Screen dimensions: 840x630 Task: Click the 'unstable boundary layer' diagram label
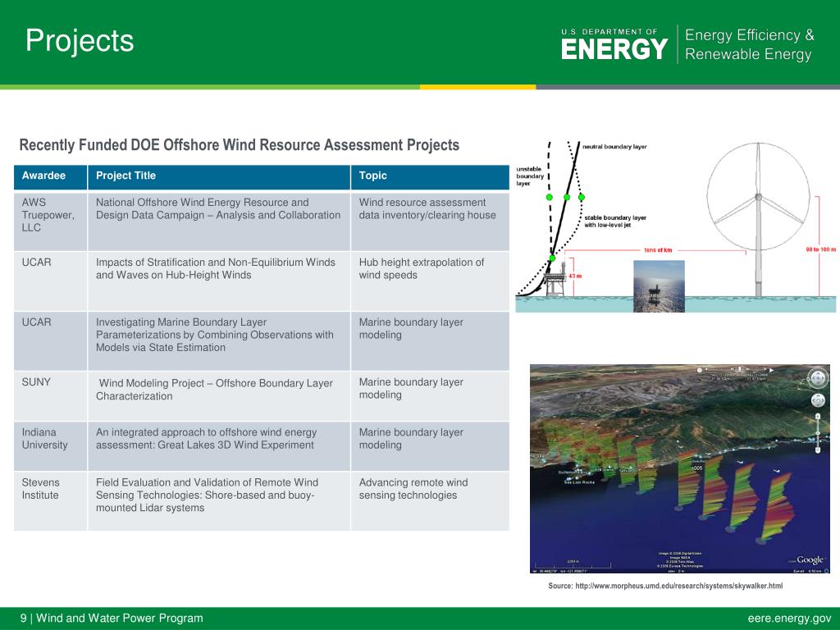(530, 176)
